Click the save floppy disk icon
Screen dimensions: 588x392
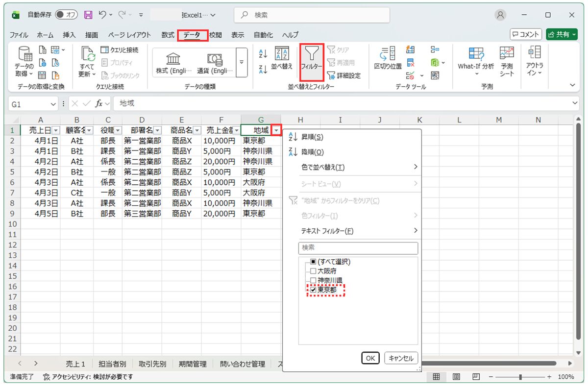[88, 15]
